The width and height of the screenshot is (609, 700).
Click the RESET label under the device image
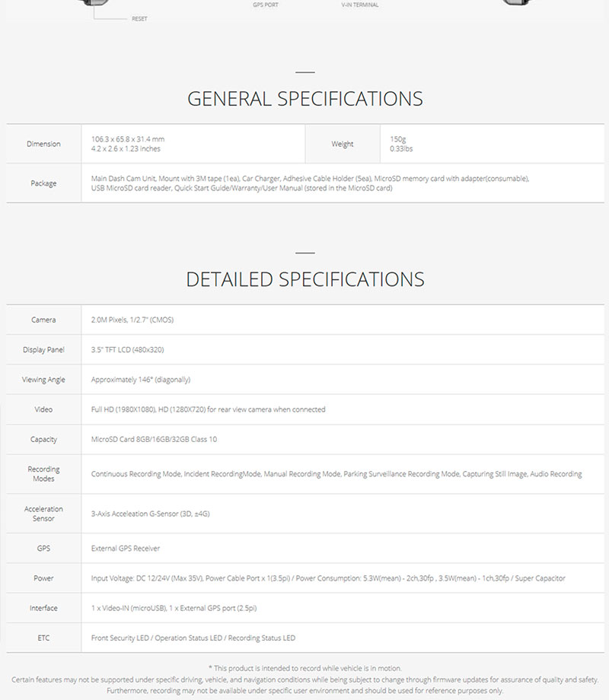tap(140, 18)
